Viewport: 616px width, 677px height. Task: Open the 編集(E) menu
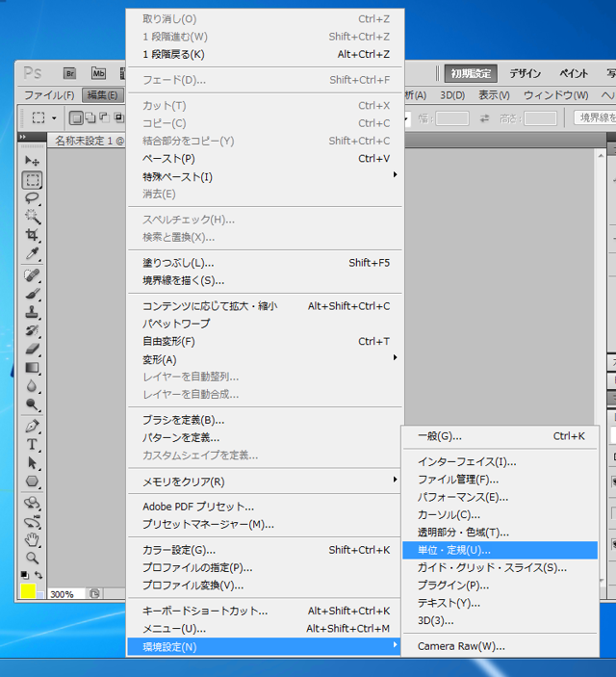102,95
